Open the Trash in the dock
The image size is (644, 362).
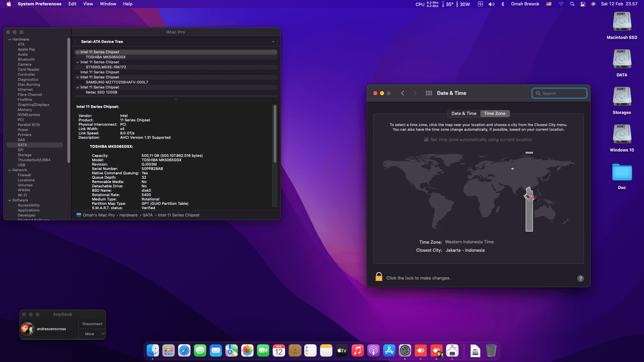click(491, 351)
